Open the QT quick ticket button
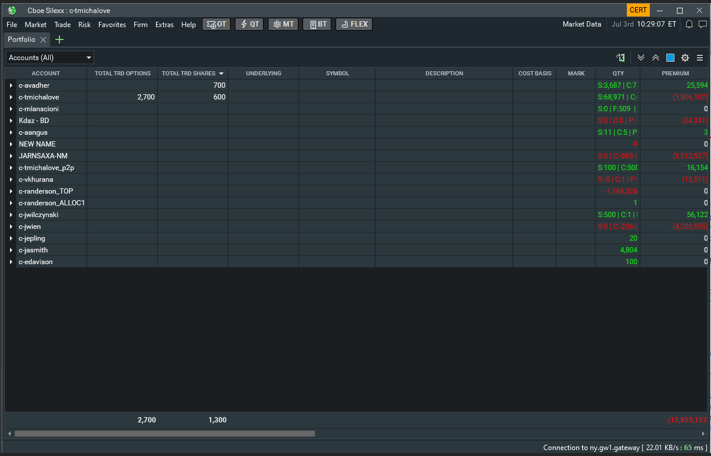Screen dimensions: 711x456 tap(249, 24)
